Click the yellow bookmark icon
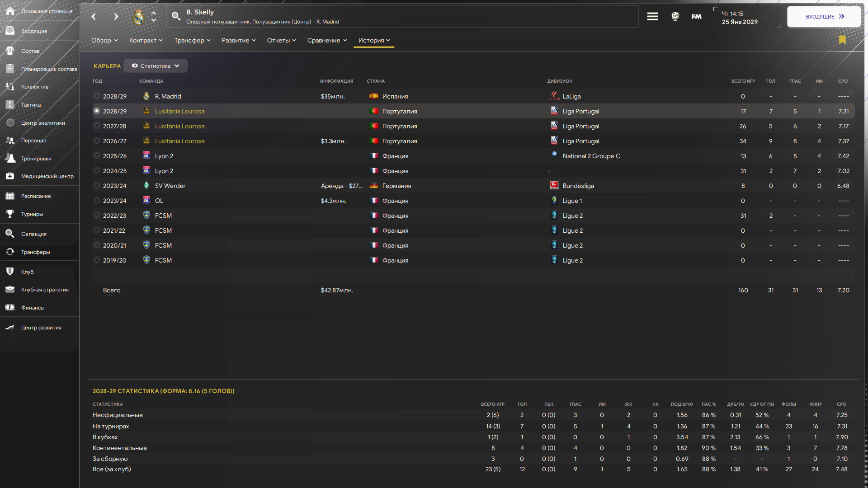Viewport: 868px width, 488px height. 842,40
